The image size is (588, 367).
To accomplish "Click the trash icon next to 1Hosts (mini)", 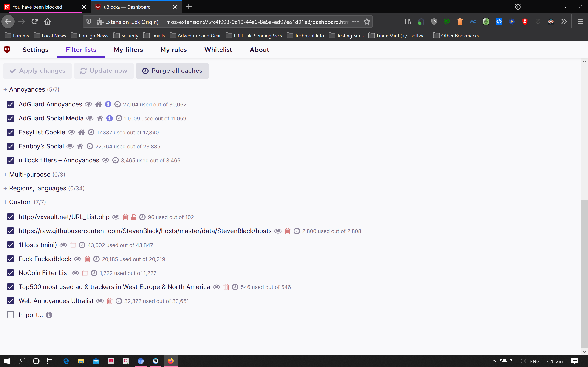I will coord(73,245).
